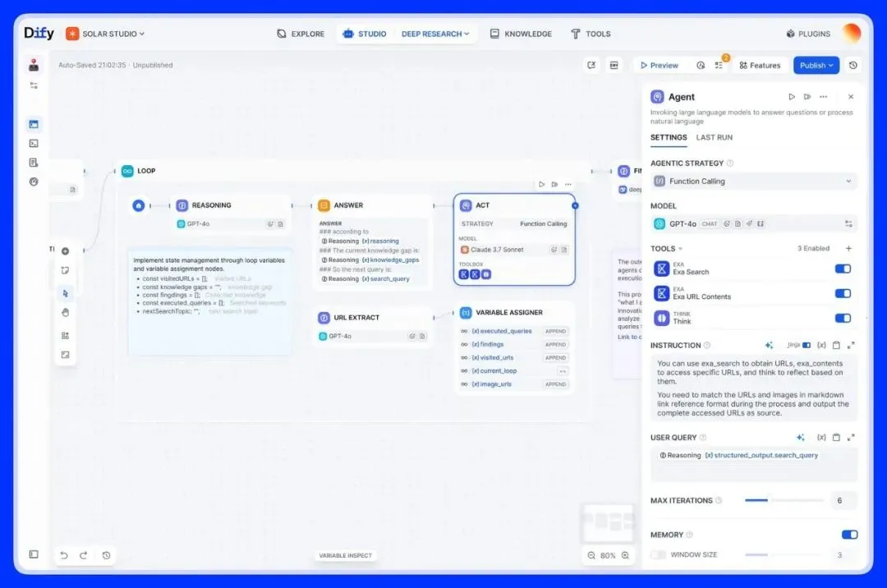This screenshot has height=588, width=887.
Task: Switch to the Studio tab
Action: 365,34
